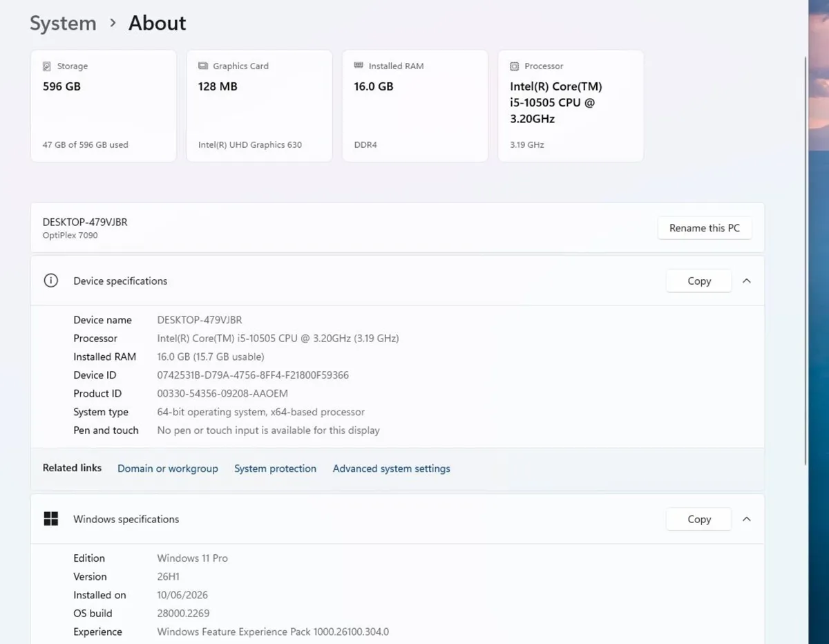Click the DESKTOP-479VJBR heading above OptiPlex 7090

85,222
